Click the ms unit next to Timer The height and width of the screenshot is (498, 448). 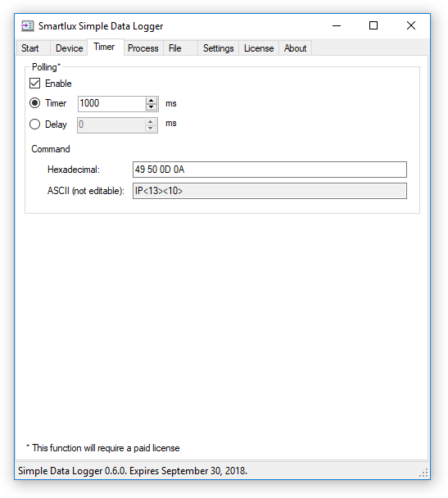coord(171,103)
